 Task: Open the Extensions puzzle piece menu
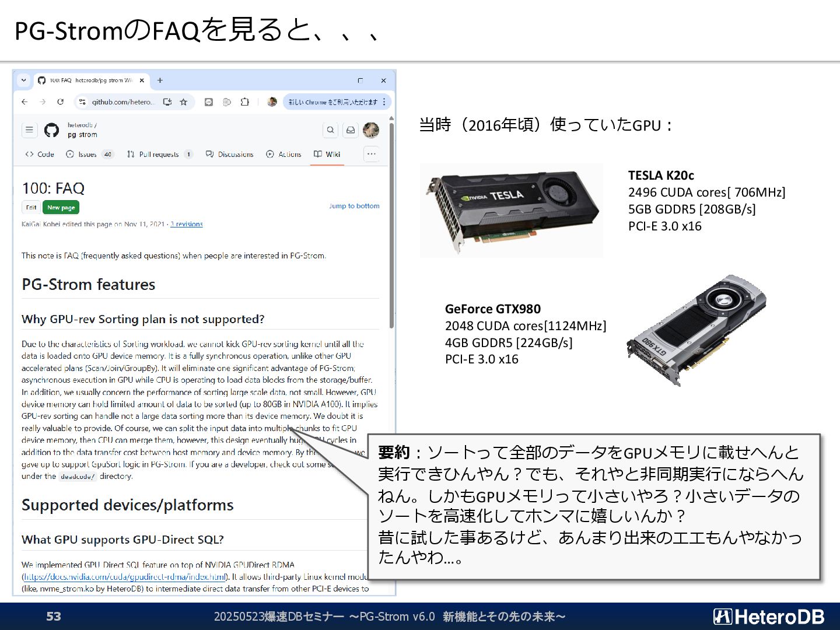click(x=245, y=101)
